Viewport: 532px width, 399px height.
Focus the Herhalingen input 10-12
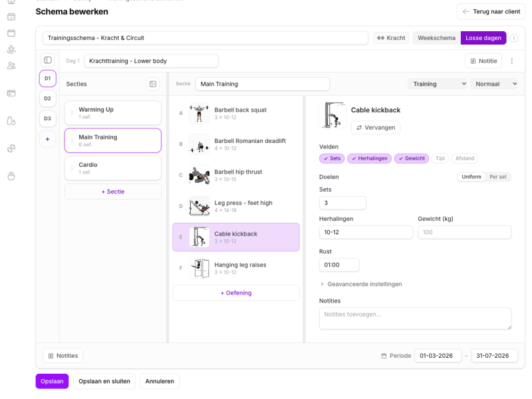click(366, 232)
